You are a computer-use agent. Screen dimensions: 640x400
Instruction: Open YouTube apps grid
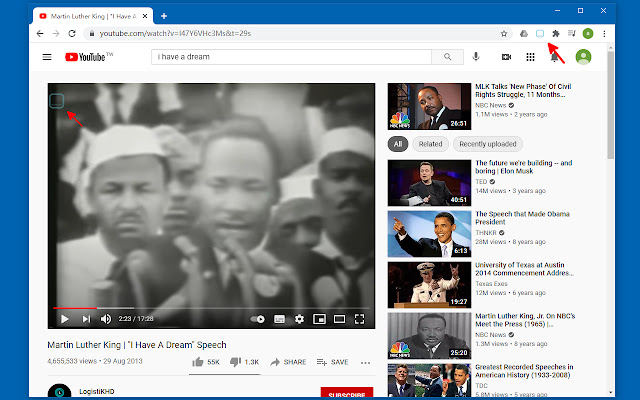coord(530,57)
